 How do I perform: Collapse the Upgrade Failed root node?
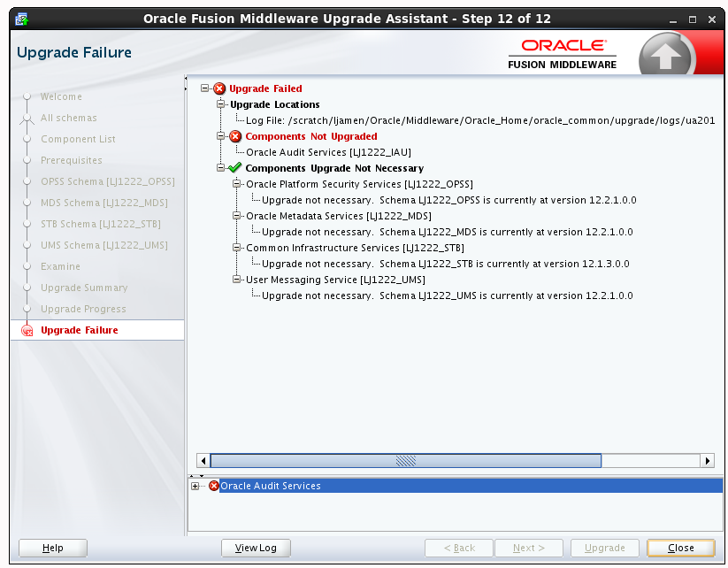(204, 88)
